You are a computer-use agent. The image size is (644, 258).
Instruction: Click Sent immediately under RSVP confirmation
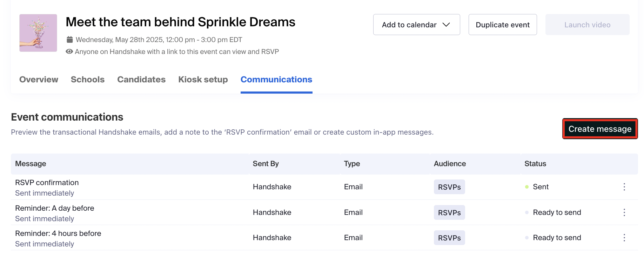coord(45,193)
